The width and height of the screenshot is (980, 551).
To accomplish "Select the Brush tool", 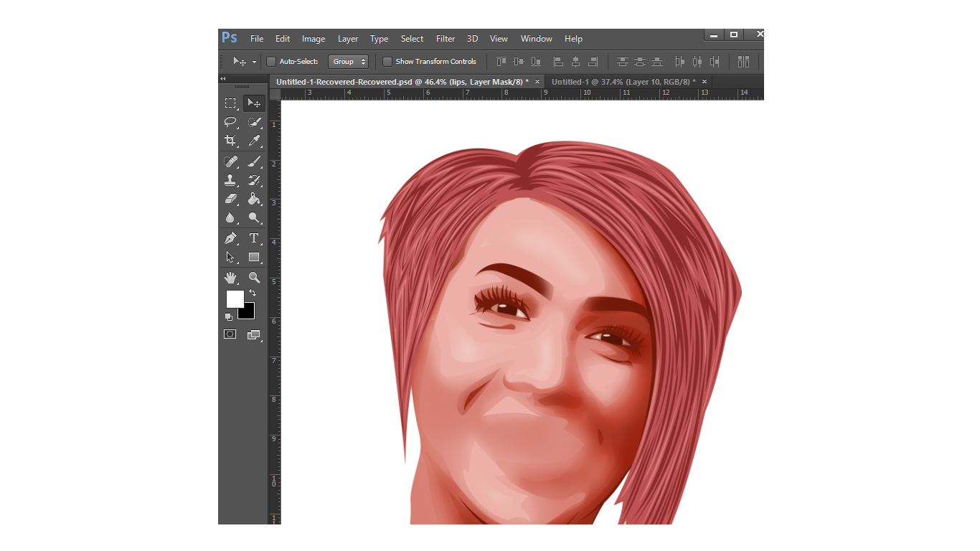I will pyautogui.click(x=254, y=161).
